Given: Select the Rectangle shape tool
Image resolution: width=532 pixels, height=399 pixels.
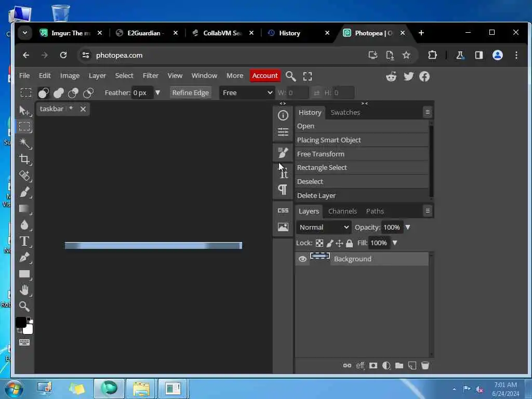Looking at the screenshot, I should click(24, 274).
